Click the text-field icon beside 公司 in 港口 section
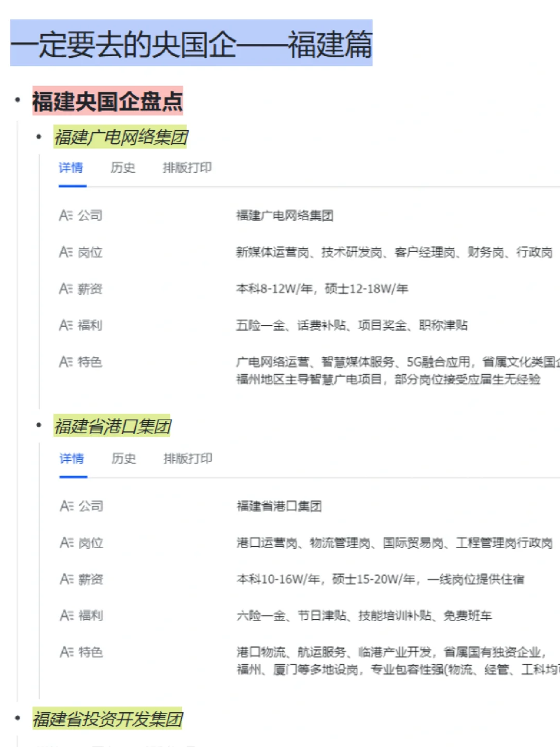The height and width of the screenshot is (747, 560). pos(66,506)
